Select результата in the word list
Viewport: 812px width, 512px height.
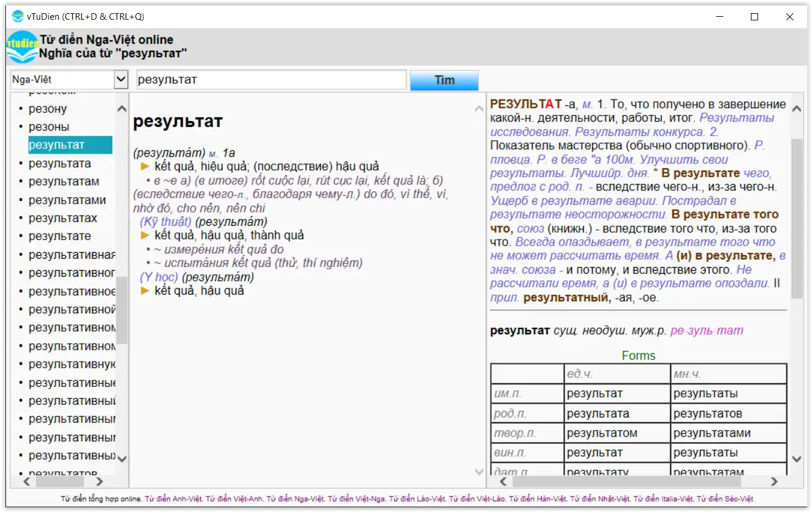[x=60, y=163]
